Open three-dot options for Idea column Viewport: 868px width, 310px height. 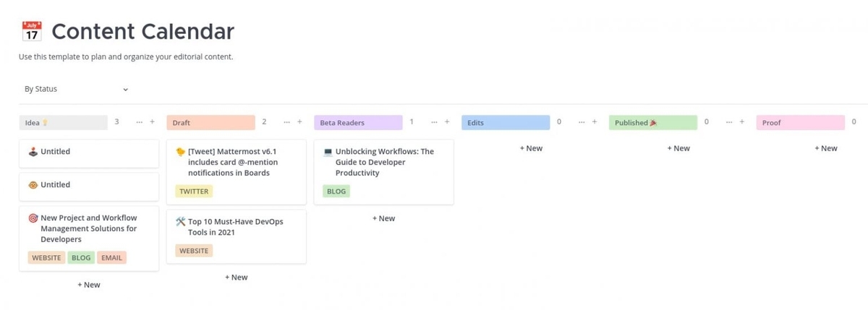click(x=140, y=122)
